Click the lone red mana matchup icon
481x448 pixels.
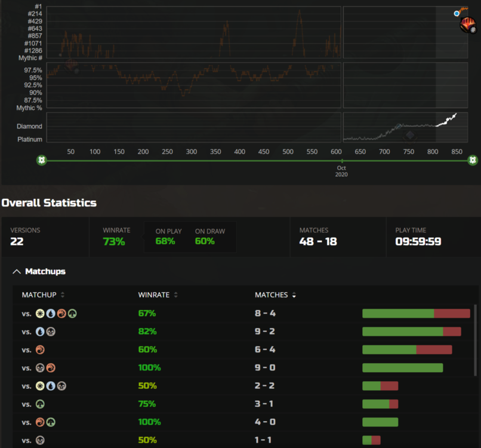pyautogui.click(x=40, y=349)
